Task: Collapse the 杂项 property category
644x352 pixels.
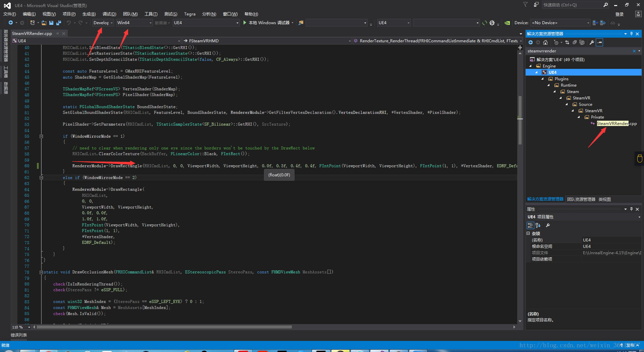Action: click(x=528, y=233)
